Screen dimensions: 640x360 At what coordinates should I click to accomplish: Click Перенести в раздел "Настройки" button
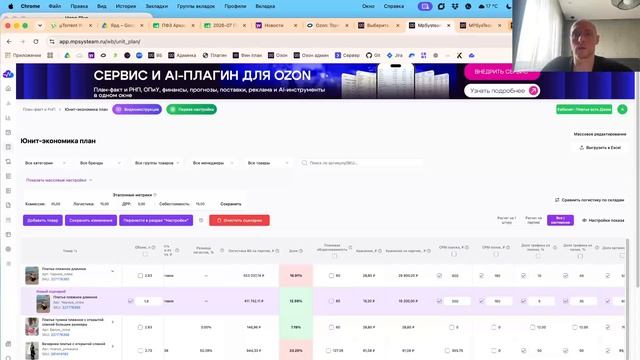coord(156,220)
